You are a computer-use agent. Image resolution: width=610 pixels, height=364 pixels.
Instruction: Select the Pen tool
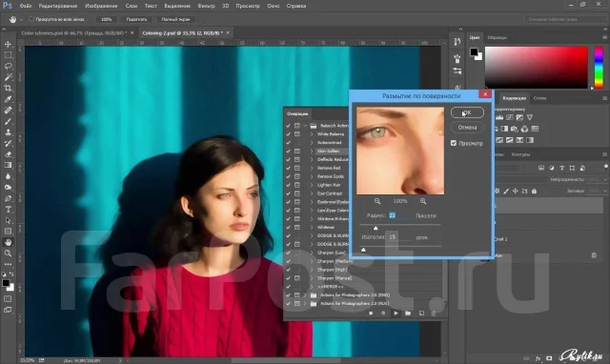pyautogui.click(x=8, y=198)
